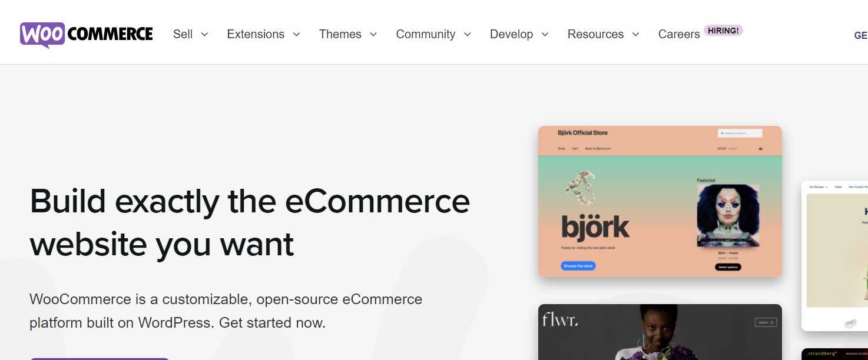This screenshot has width=868, height=360.
Task: Click Browse the store in Björk preview
Action: tap(578, 266)
